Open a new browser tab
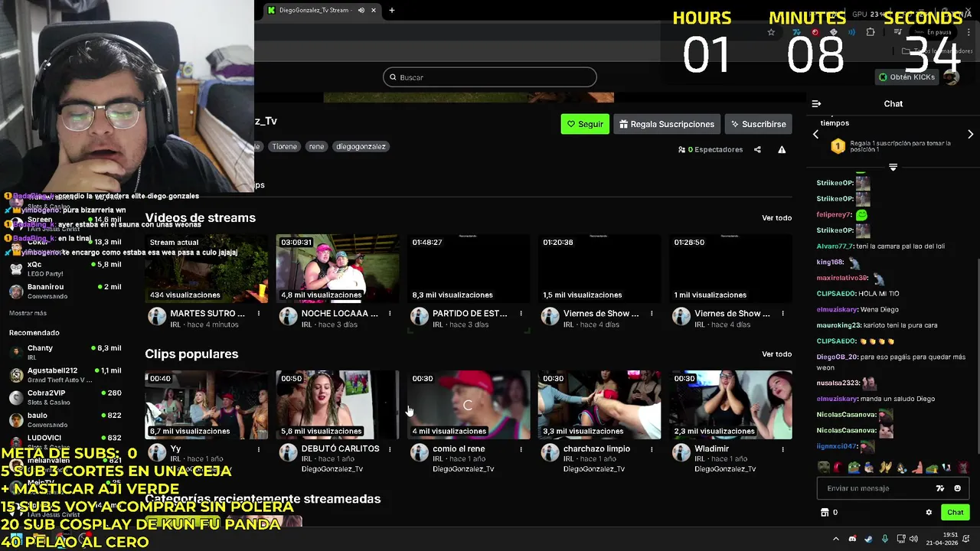The image size is (980, 551). click(392, 10)
